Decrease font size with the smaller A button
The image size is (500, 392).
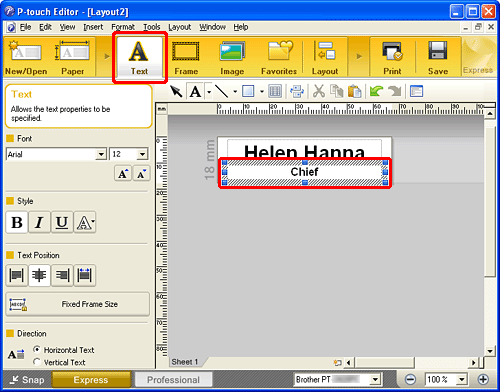[x=141, y=173]
